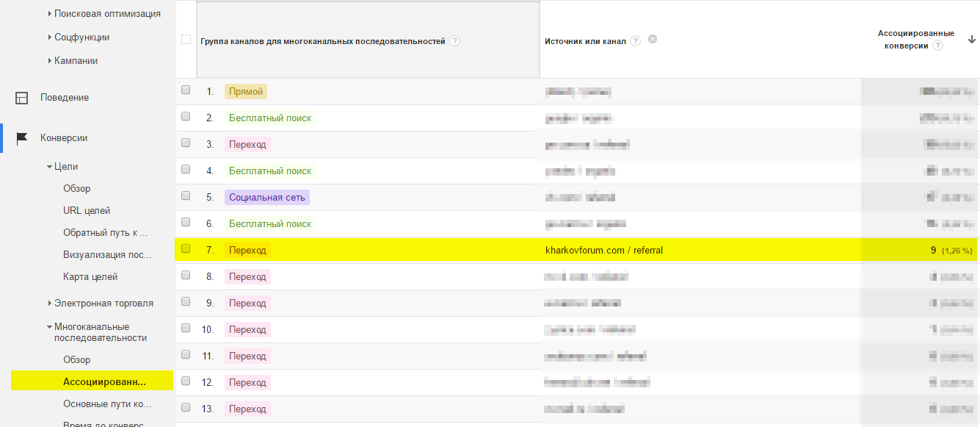Screen dimensions: 980x427
Task: Click the Источник или канал column header
Action: [585, 41]
